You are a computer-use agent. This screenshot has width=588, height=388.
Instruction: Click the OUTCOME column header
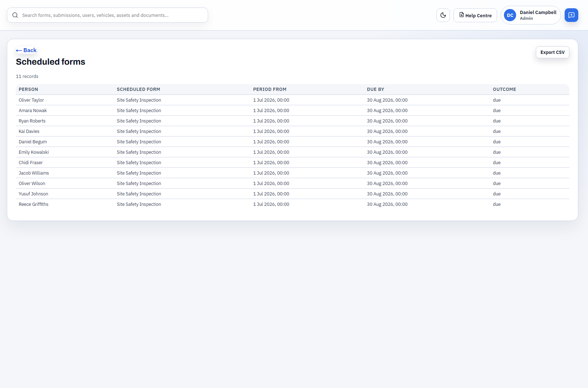(504, 89)
